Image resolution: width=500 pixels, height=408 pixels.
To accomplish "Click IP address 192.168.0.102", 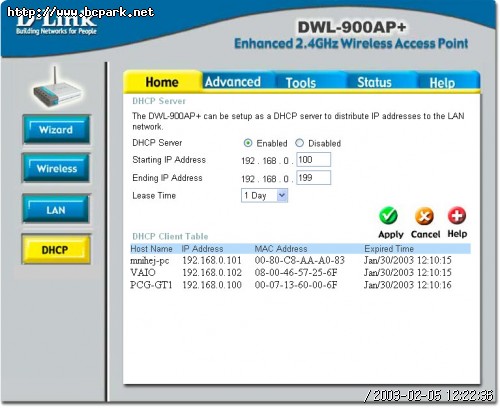I will [212, 272].
